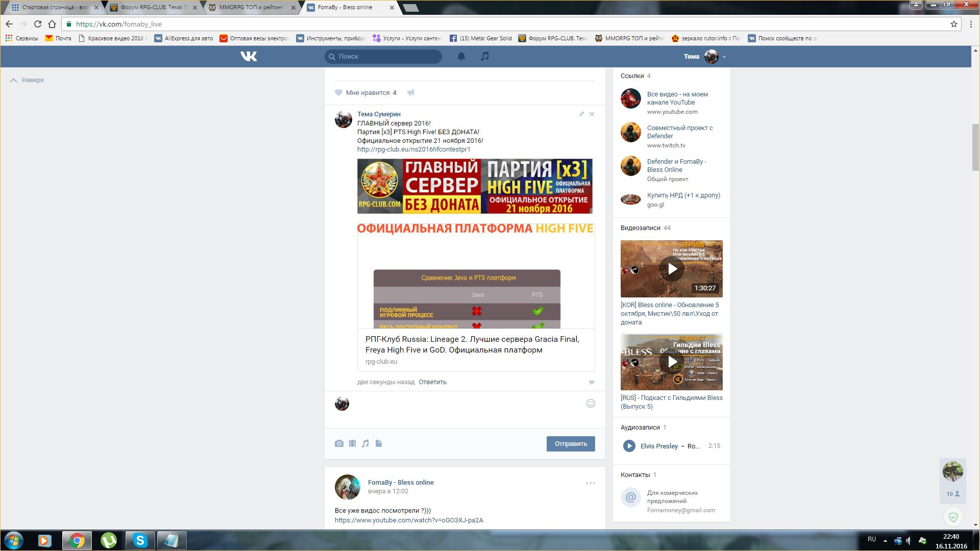980x551 pixels.
Task: Open the post's three-dots options menu
Action: (x=590, y=483)
